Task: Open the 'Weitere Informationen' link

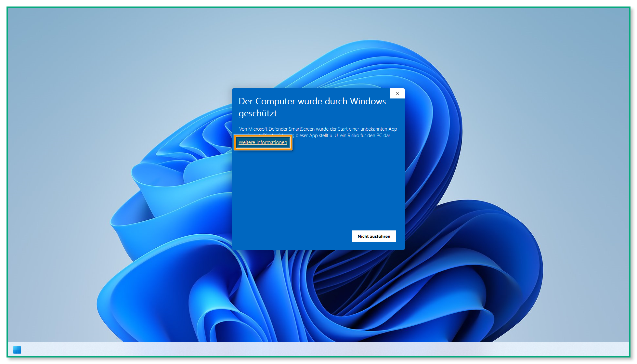Action: click(x=263, y=142)
